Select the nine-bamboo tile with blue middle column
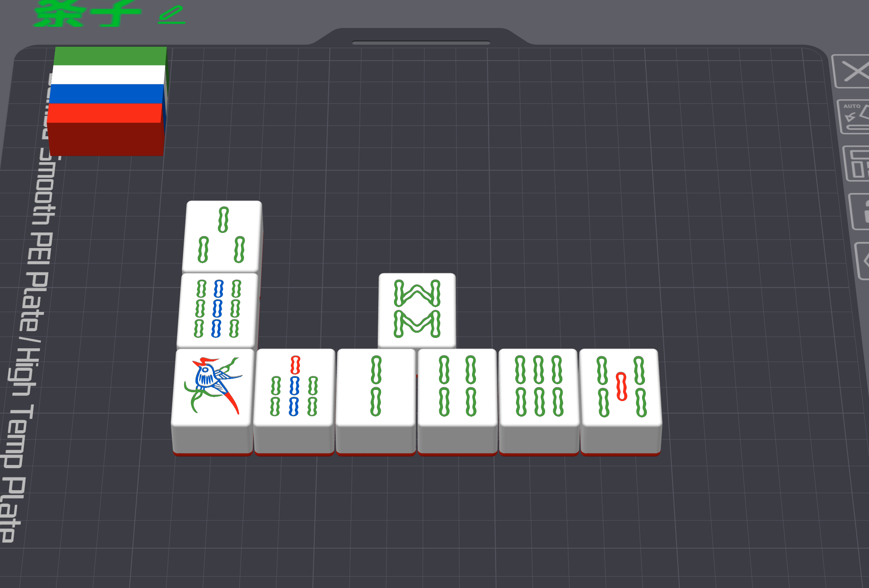Screen dimensions: 869x588 (x=218, y=309)
